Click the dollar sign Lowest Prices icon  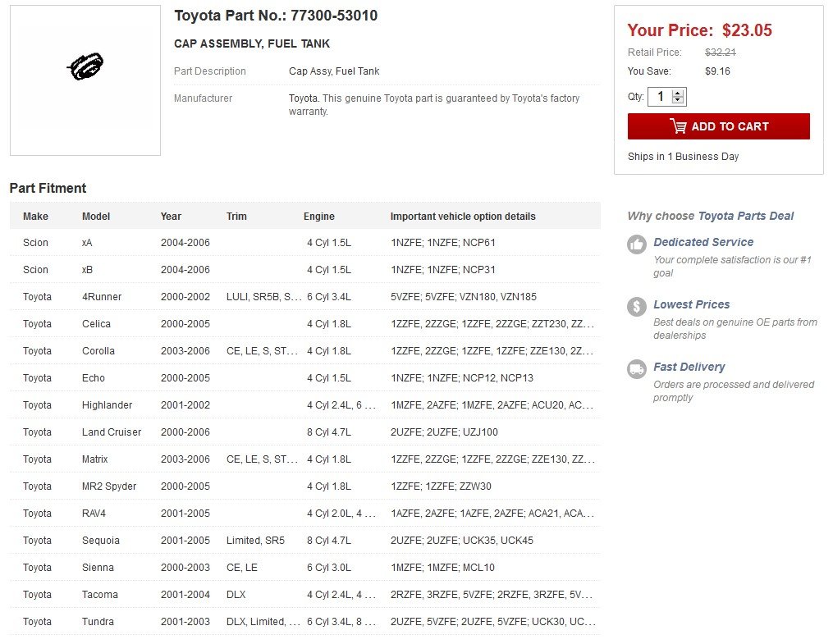click(x=636, y=307)
